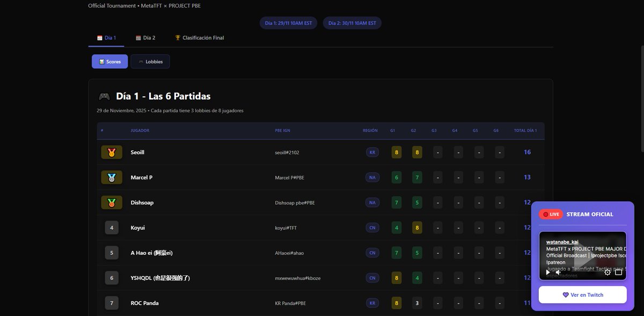The image size is (644, 316).
Task: Click the JUGADOR column header
Action: click(140, 131)
